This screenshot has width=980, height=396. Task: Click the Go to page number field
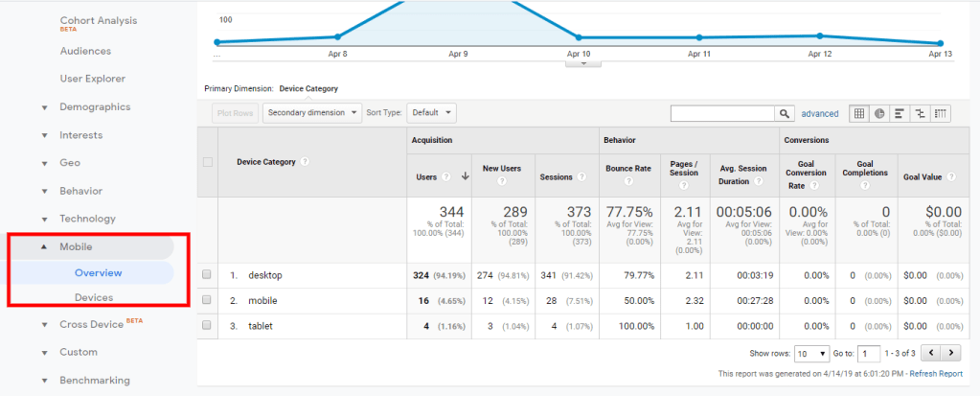[869, 353]
